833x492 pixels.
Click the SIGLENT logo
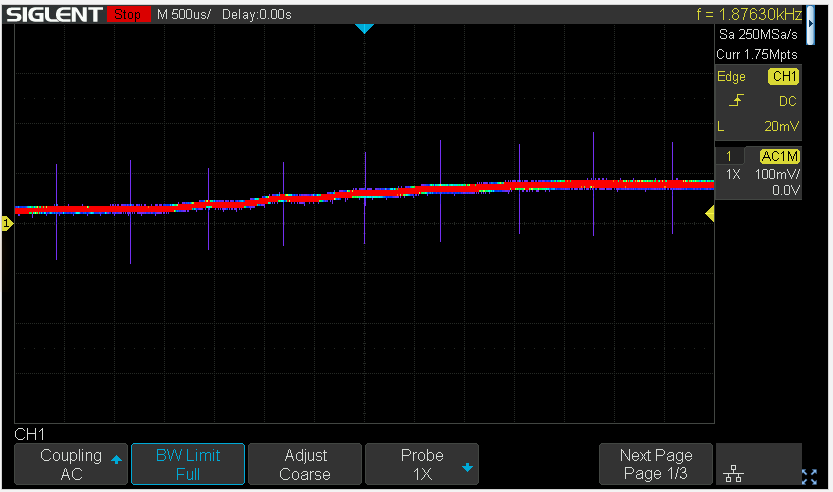[54, 14]
